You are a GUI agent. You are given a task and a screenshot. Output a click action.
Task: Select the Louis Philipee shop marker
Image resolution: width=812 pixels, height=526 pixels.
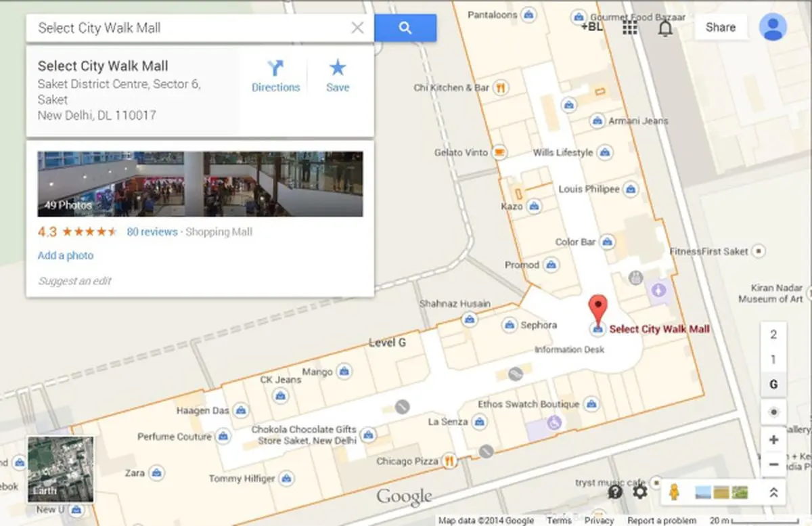(631, 190)
